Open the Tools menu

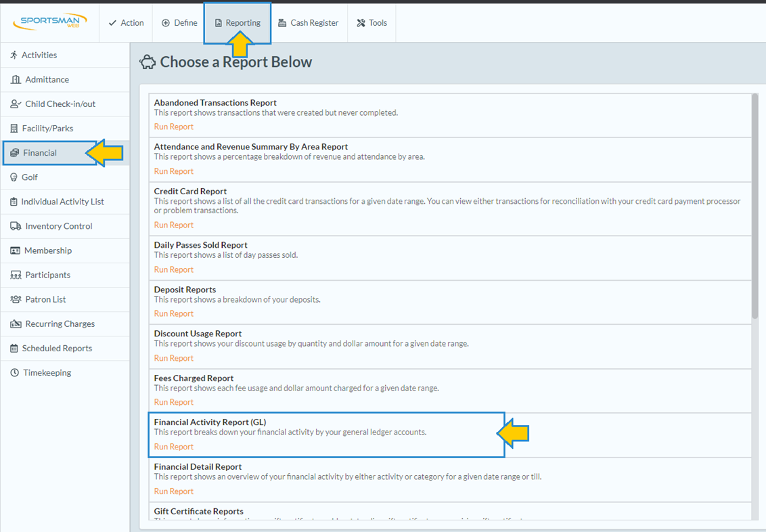[371, 23]
